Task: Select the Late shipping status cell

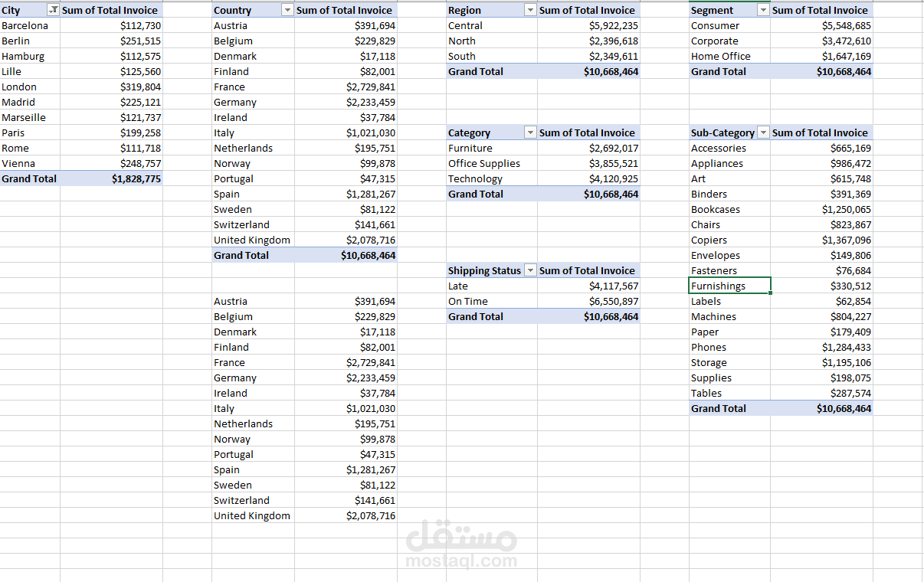Action: (491, 286)
